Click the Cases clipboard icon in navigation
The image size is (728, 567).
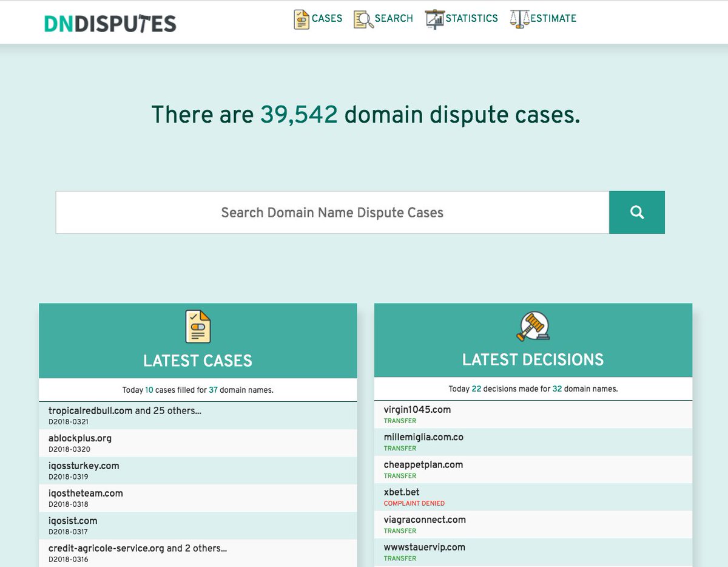[x=302, y=19]
